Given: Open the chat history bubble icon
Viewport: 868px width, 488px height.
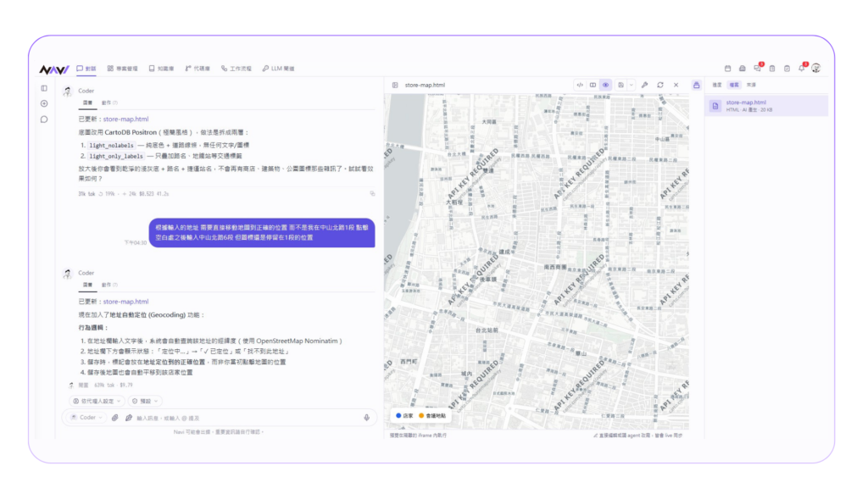Looking at the screenshot, I should [44, 119].
